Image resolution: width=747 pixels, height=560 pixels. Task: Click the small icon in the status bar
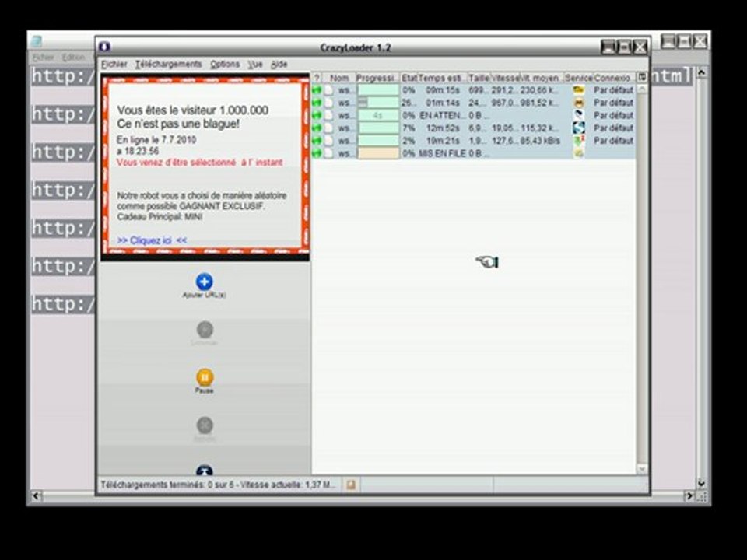(x=351, y=485)
